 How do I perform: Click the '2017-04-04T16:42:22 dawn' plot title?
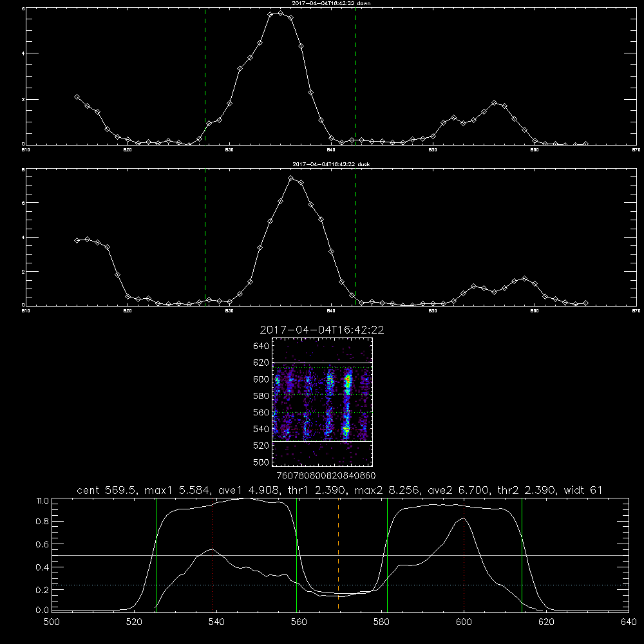click(331, 3)
